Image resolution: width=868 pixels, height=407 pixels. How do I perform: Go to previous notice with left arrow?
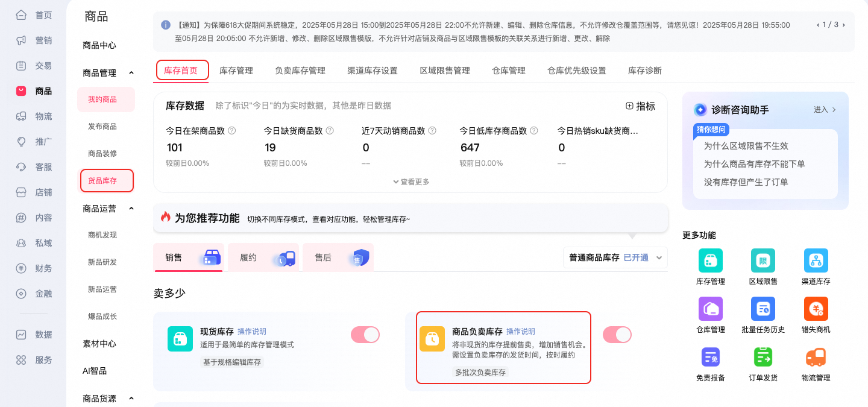point(818,25)
